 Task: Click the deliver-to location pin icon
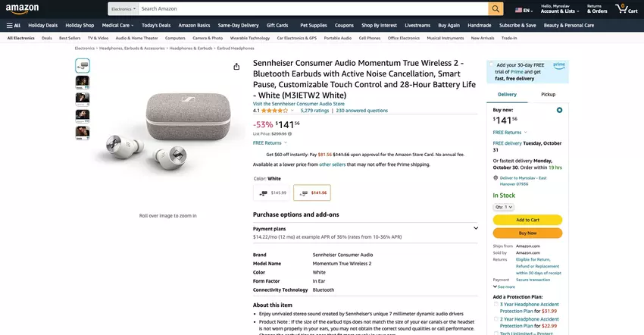coord(495,178)
